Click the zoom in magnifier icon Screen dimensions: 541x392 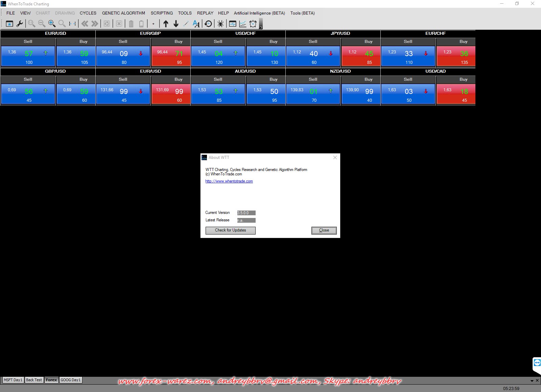pyautogui.click(x=52, y=24)
